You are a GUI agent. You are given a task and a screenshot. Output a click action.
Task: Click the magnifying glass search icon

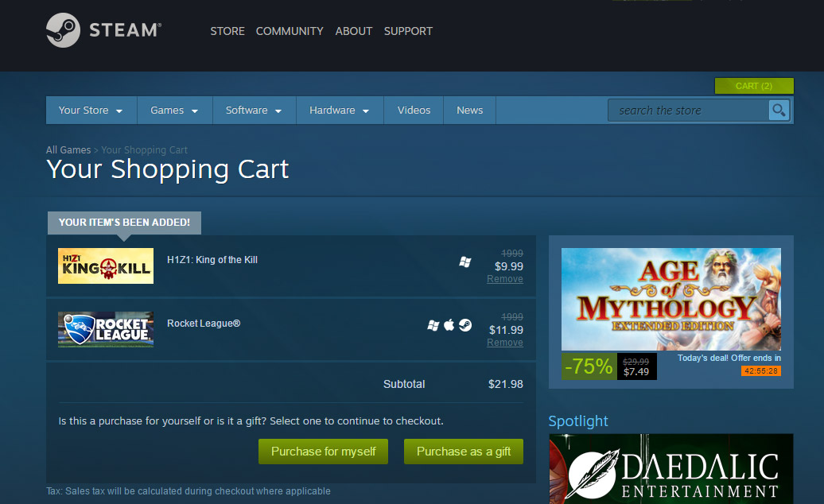pos(779,110)
